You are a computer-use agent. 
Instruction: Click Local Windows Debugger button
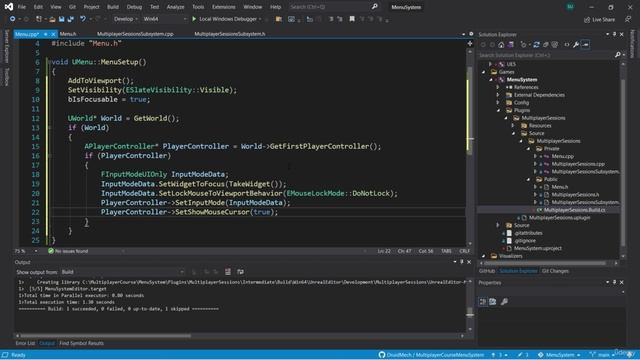(x=227, y=19)
